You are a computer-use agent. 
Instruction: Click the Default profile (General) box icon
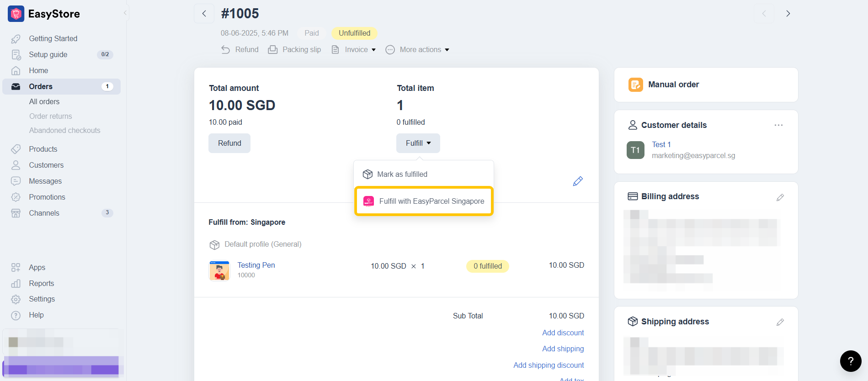point(214,245)
